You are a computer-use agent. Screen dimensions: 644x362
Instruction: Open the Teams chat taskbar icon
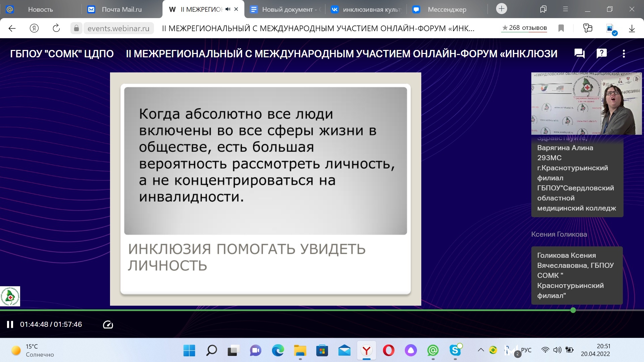point(256,351)
